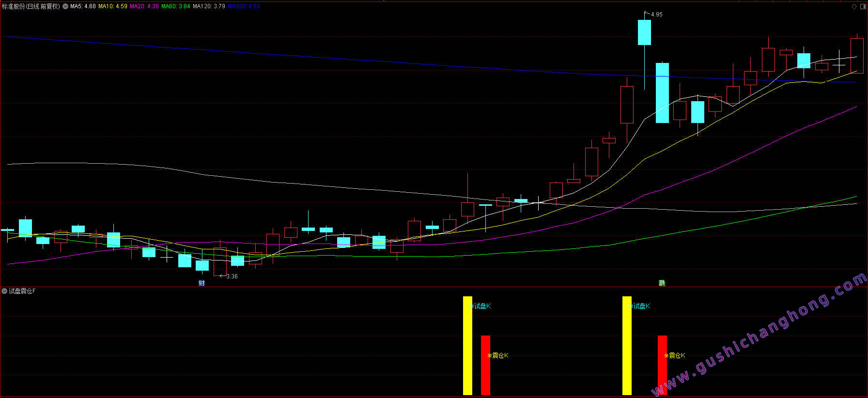
Task: Click the second red 震仓K signal bar
Action: pyautogui.click(x=662, y=365)
